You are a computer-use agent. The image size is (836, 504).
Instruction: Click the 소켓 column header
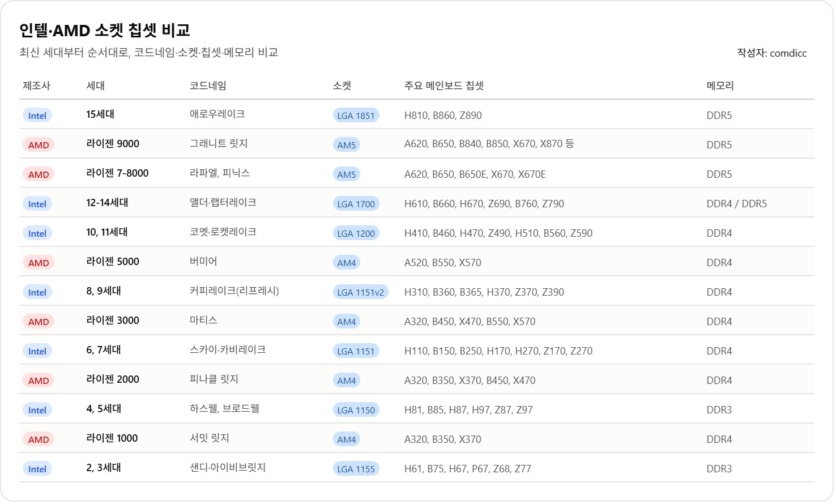tap(342, 86)
